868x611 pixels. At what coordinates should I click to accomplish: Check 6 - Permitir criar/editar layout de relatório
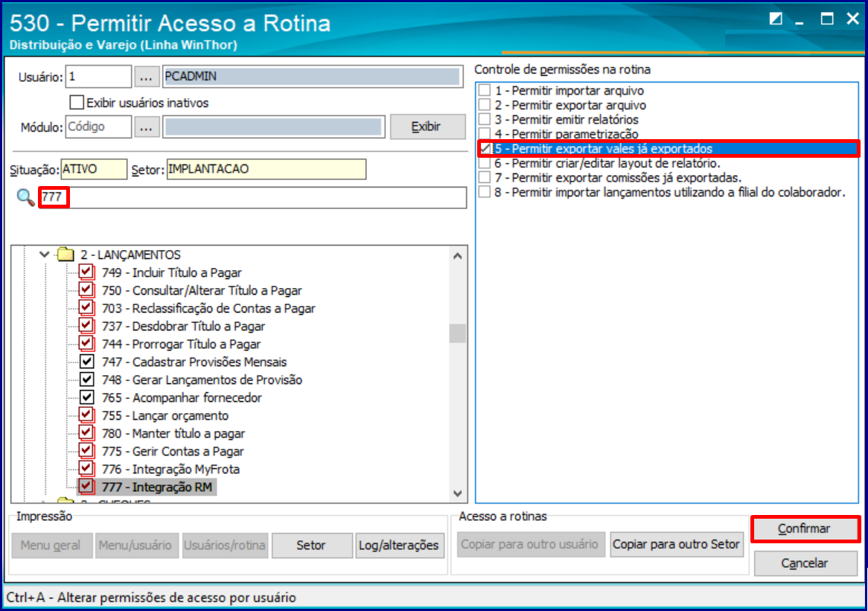click(x=485, y=163)
